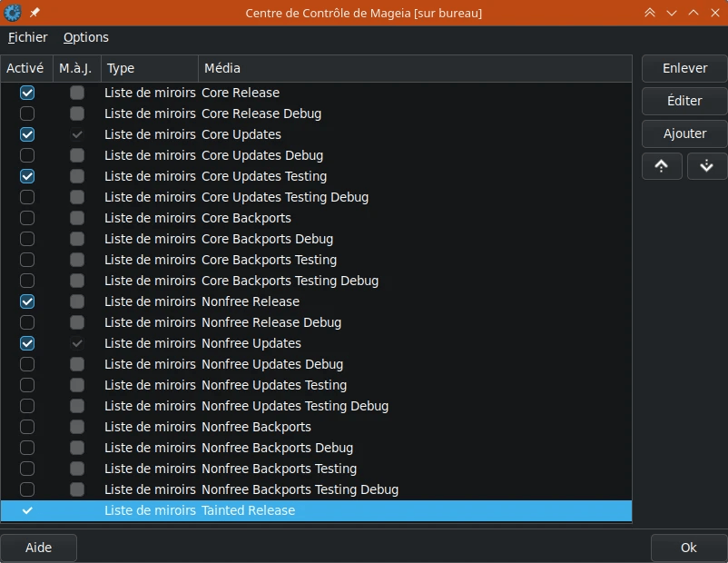The width and height of the screenshot is (728, 563).
Task: Select the Core Backports Testing Debug row
Action: (316, 281)
